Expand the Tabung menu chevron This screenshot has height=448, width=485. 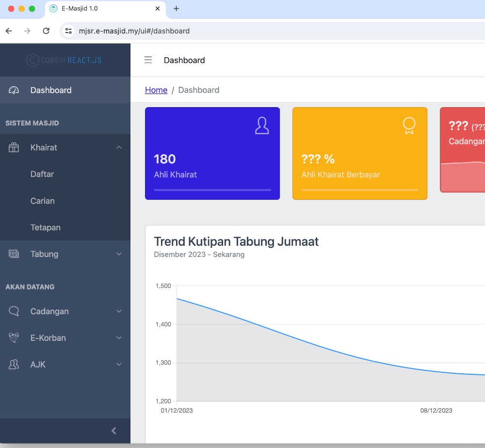[119, 254]
